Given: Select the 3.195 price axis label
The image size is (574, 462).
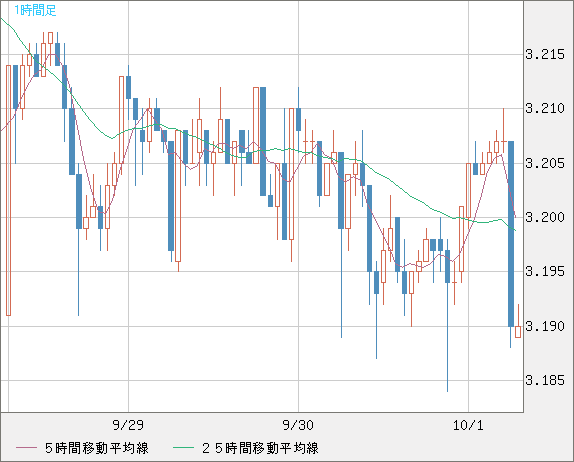Looking at the screenshot, I should 545,271.
